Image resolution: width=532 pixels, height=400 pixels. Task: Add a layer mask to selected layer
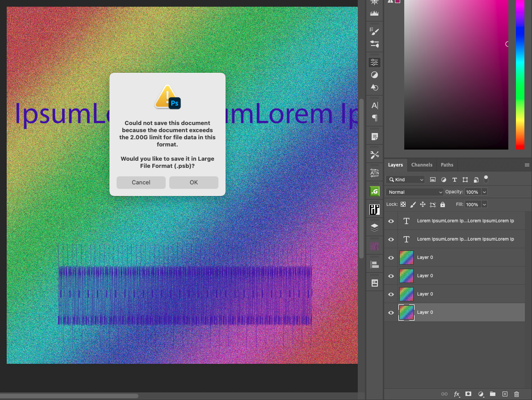pyautogui.click(x=468, y=394)
